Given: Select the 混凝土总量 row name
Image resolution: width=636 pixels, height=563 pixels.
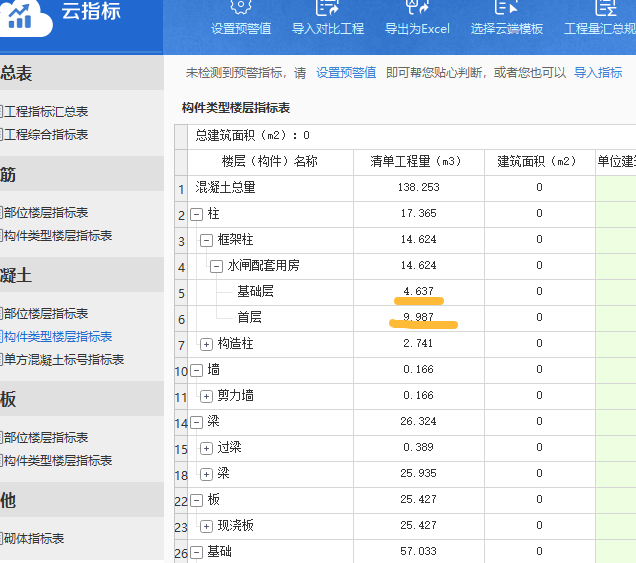Looking at the screenshot, I should coord(225,187).
